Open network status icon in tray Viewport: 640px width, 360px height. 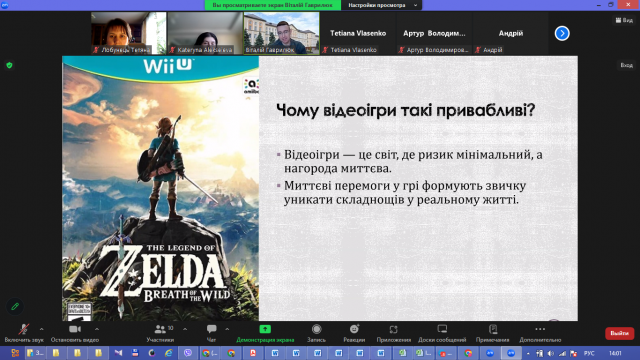562,353
